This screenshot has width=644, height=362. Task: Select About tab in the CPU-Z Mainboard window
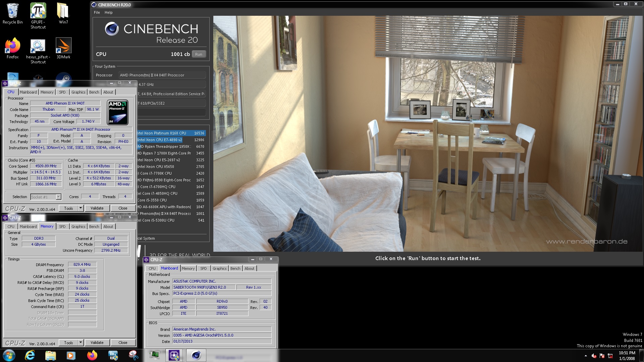[x=250, y=268]
